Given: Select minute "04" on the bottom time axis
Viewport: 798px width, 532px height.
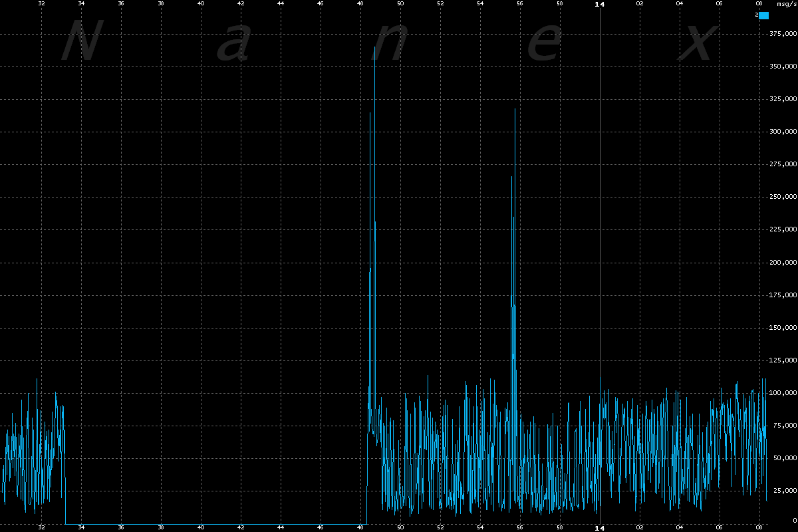Looking at the screenshot, I should coord(680,528).
